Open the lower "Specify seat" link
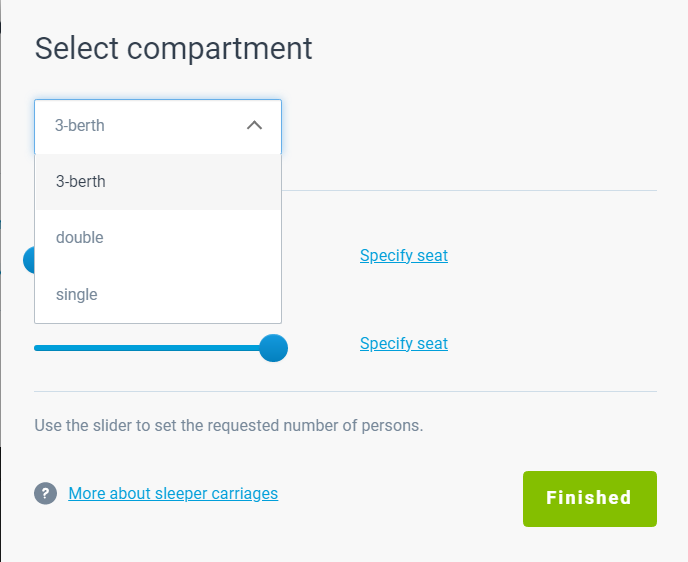This screenshot has height=562, width=688. 404,343
